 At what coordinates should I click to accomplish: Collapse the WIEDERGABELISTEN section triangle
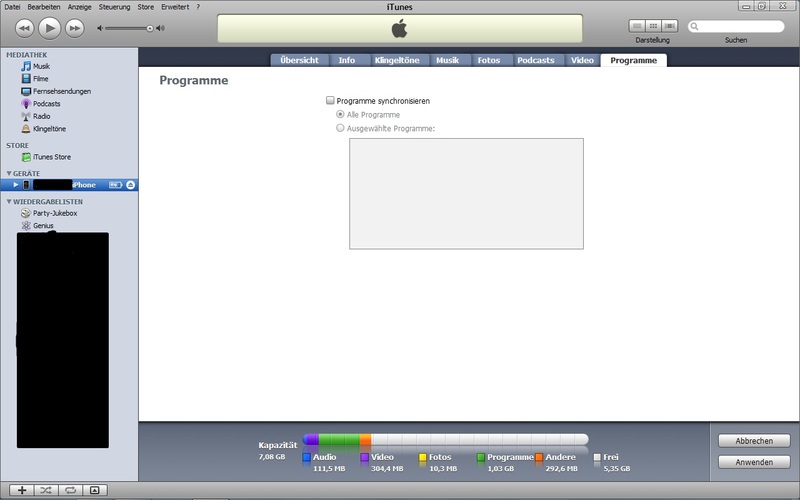click(x=9, y=202)
